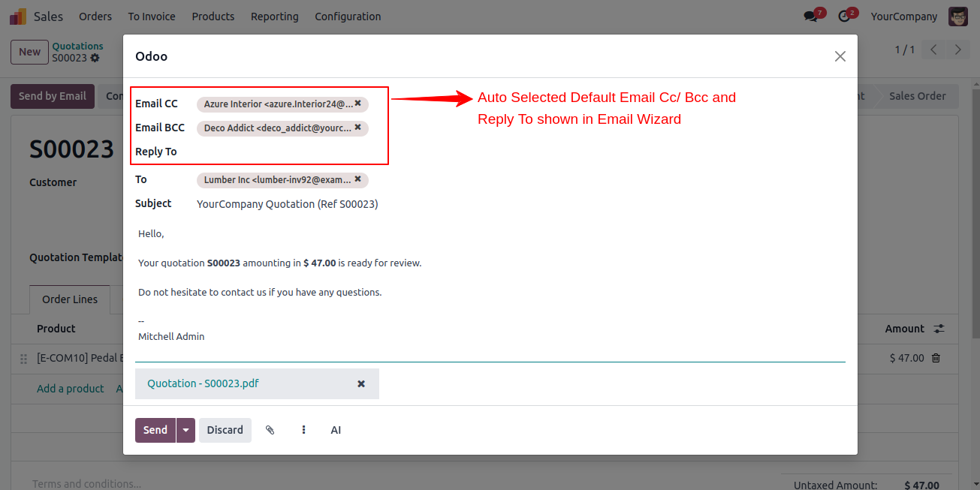980x490 pixels.
Task: Click the 1 / 1 pager counter
Action: click(x=905, y=50)
